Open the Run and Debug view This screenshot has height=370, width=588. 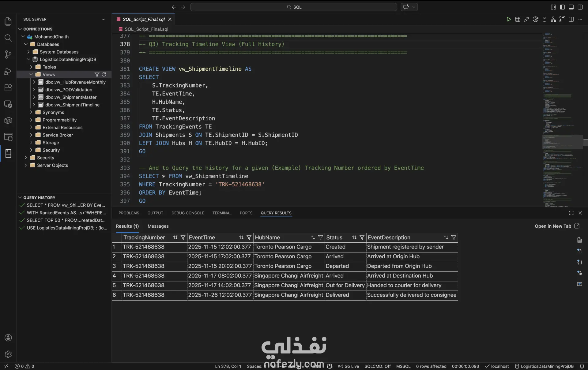point(8,71)
